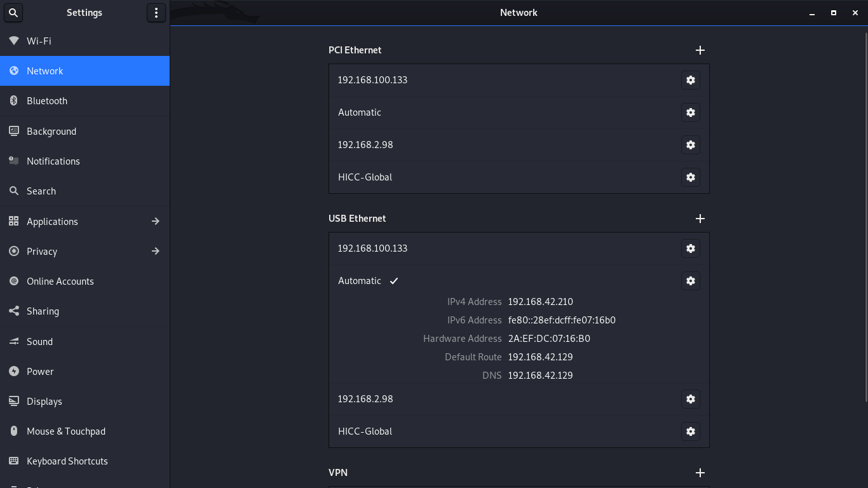Image resolution: width=868 pixels, height=488 pixels.
Task: Click the PCI Ethernet section heading
Action: (x=355, y=50)
